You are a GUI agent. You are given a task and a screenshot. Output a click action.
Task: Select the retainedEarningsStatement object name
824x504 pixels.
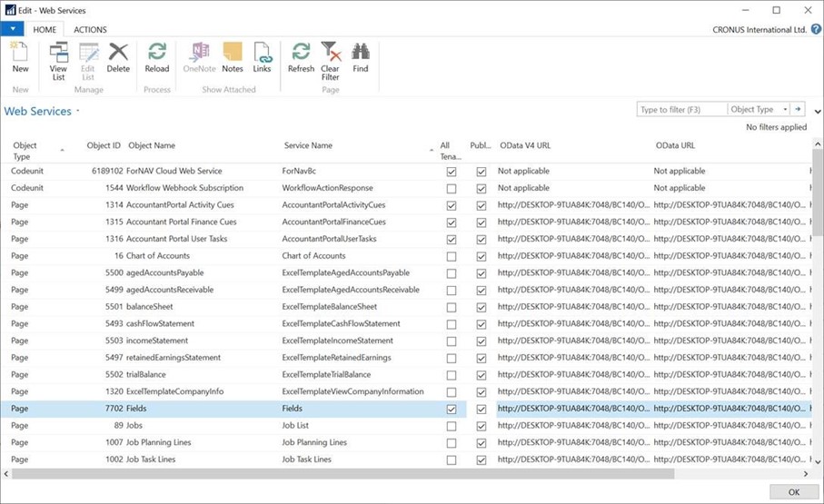174,358
